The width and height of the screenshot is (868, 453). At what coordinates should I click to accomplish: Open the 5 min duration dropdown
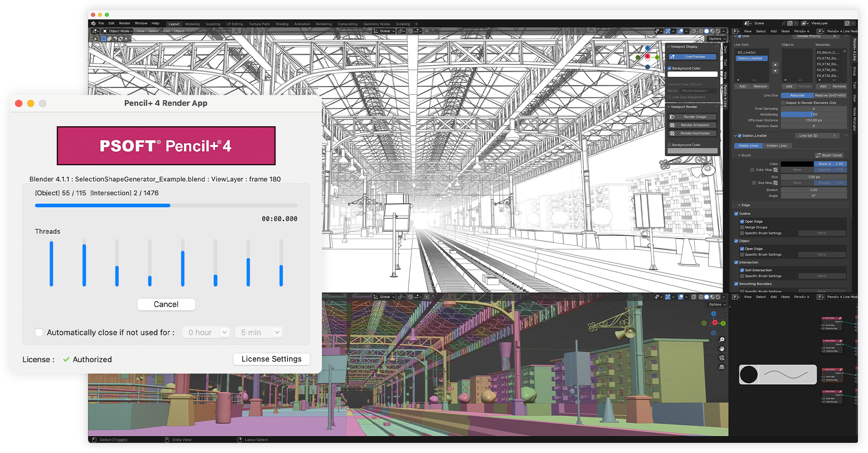coord(259,332)
